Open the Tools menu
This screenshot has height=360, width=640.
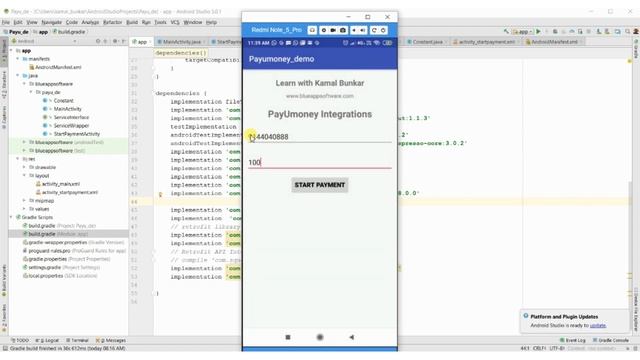[x=160, y=22]
